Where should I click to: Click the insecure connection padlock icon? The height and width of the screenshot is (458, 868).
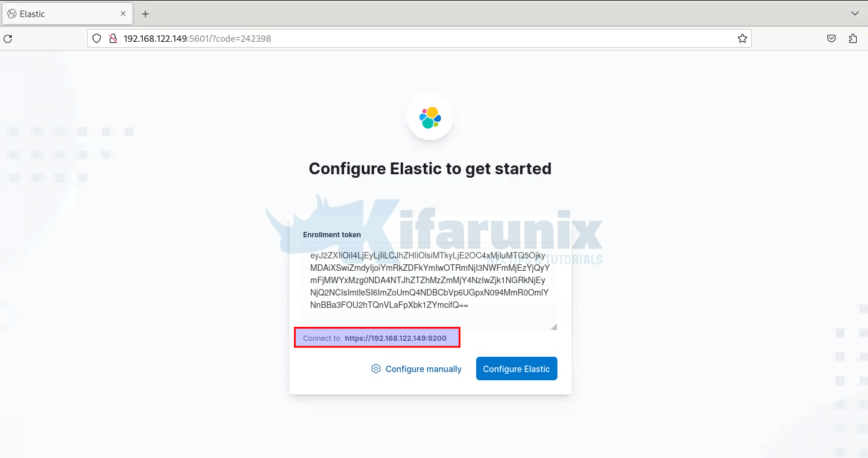pos(113,39)
